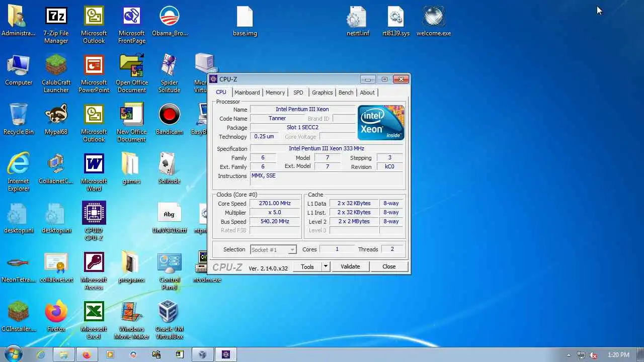Select the Solitaire desktop icon
Viewport: 644px width, 362px height.
pos(169,169)
